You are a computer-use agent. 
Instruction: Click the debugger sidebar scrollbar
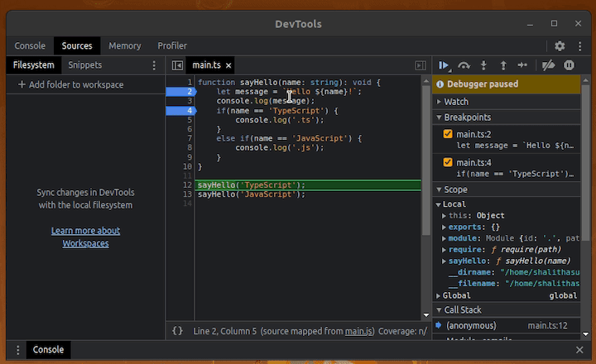tap(585, 163)
